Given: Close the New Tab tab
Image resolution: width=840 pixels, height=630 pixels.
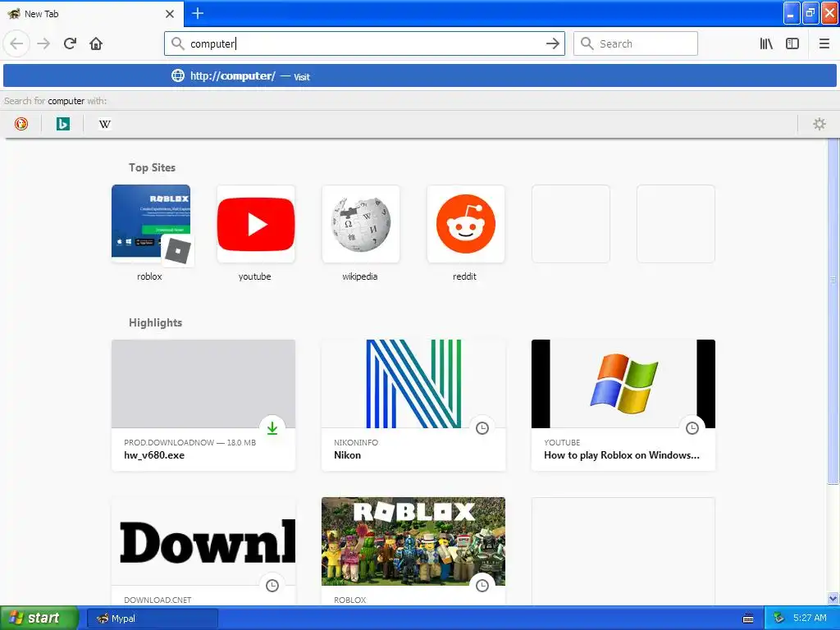Looking at the screenshot, I should point(170,14).
